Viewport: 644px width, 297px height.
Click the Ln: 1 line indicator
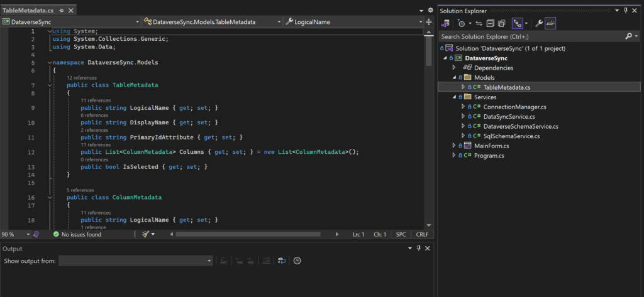click(358, 234)
